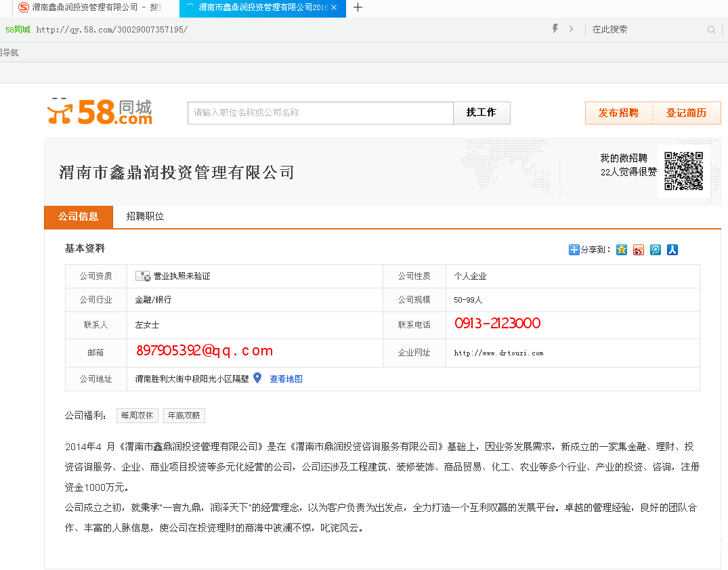Click the browser search magnifier icon
The height and width of the screenshot is (570, 728).
(712, 30)
